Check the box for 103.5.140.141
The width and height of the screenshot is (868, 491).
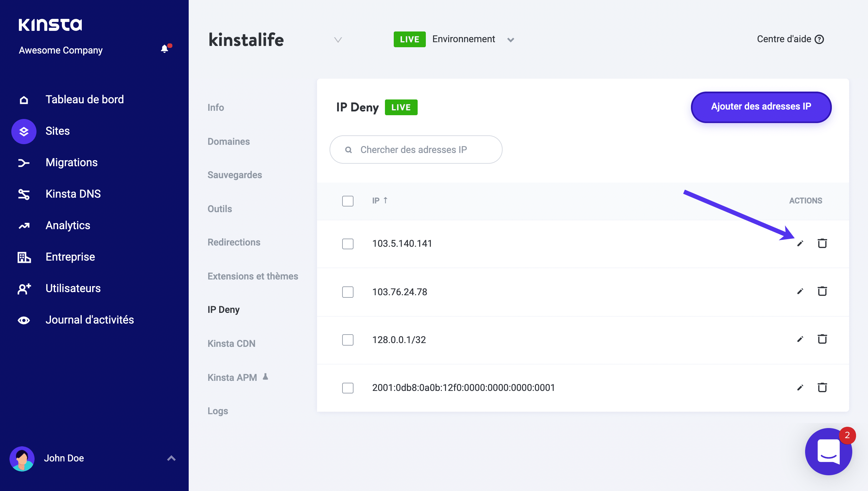pos(348,244)
